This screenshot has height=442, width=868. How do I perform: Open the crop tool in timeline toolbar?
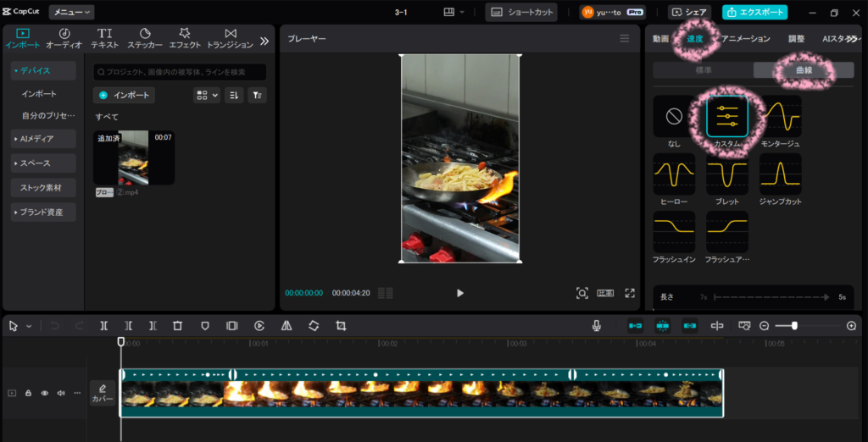[x=341, y=326]
